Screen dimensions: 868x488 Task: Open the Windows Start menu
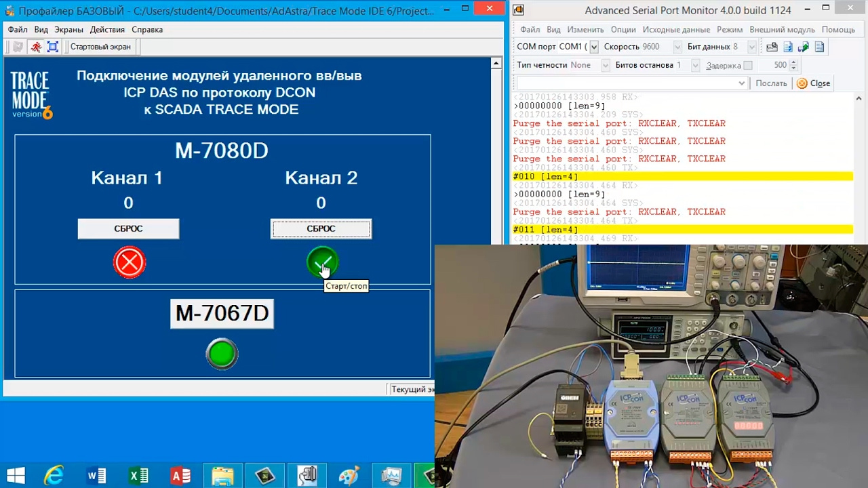pyautogui.click(x=16, y=476)
